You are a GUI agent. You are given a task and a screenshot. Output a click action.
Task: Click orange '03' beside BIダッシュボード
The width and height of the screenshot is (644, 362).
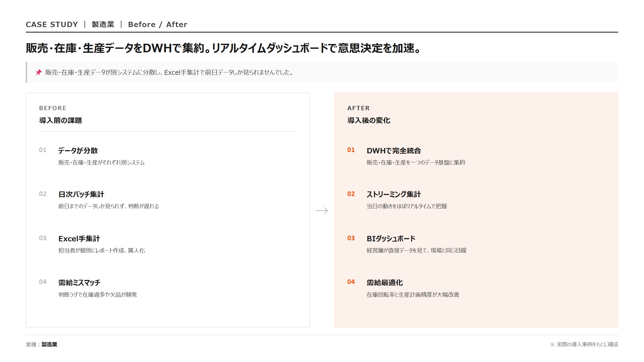(x=351, y=238)
